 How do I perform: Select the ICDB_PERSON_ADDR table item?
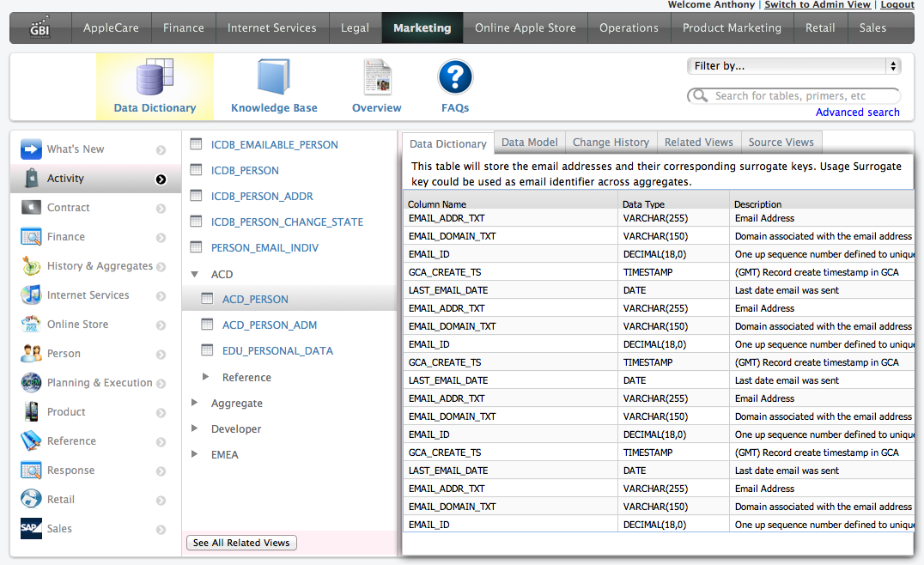262,197
